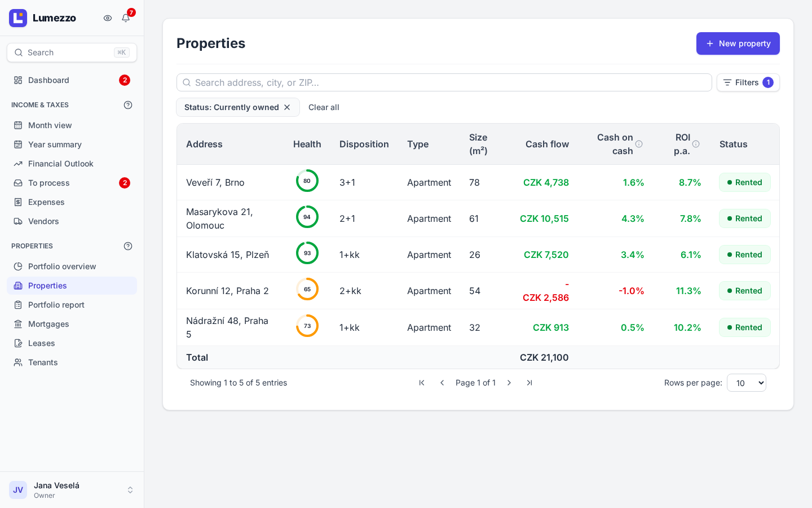Viewport: 812px width, 508px height.
Task: Open the notifications bell icon
Action: [x=126, y=18]
